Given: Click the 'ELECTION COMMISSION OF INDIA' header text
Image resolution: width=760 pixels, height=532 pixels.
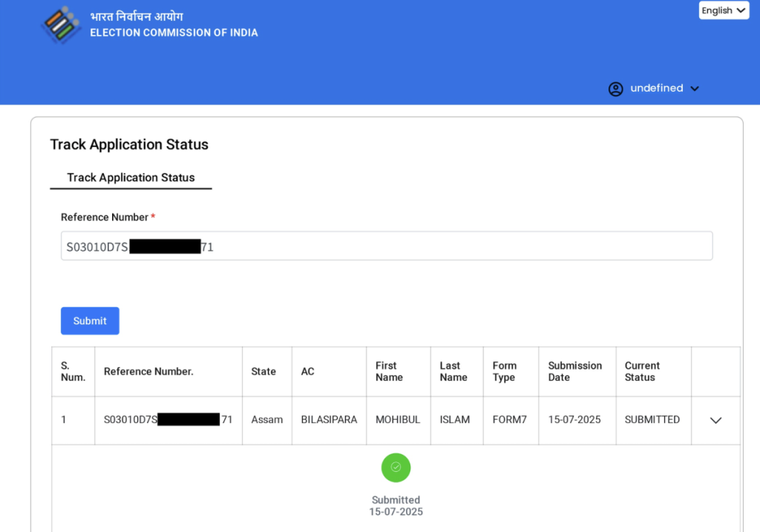Looking at the screenshot, I should pos(174,33).
